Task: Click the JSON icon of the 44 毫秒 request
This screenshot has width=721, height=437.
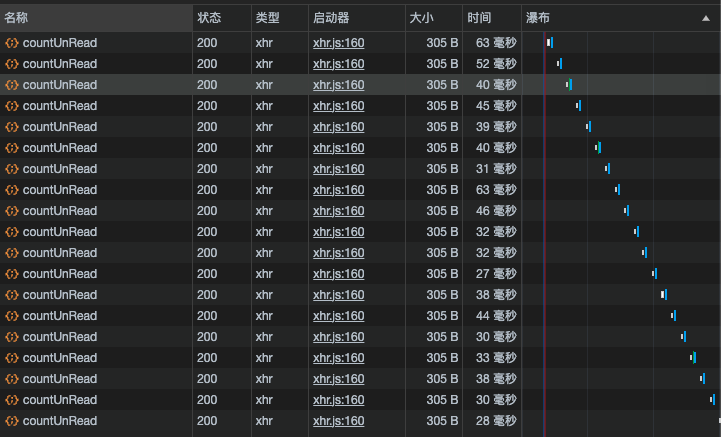Action: coord(11,316)
